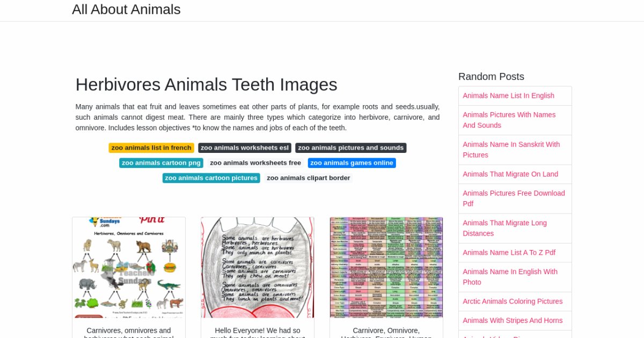Select the 'zoo animals cartoon png' tag
This screenshot has width=644, height=338.
161,163
